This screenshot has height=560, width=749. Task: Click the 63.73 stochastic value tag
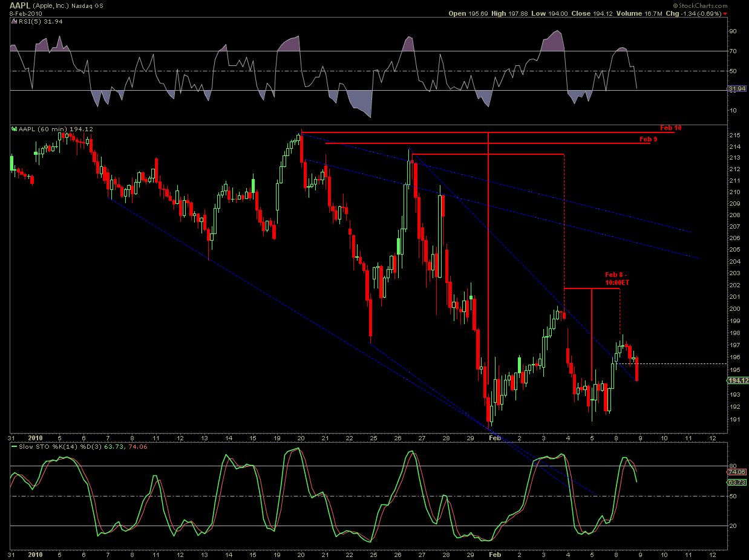pyautogui.click(x=738, y=482)
